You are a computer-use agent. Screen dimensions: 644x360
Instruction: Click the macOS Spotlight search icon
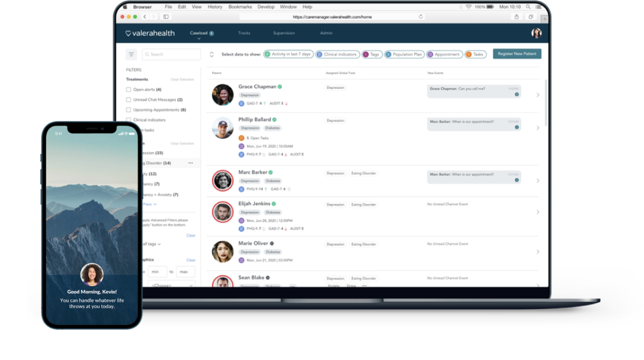tap(528, 7)
